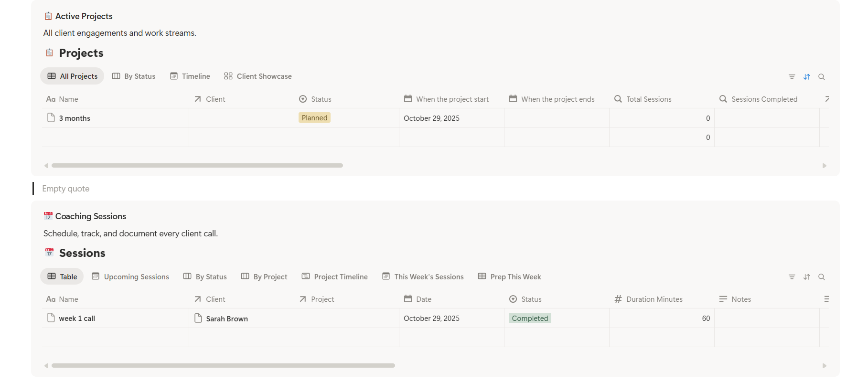Screen dimensions: 868x382
Task: Open the Duration Minutes column header menu
Action: (x=654, y=299)
